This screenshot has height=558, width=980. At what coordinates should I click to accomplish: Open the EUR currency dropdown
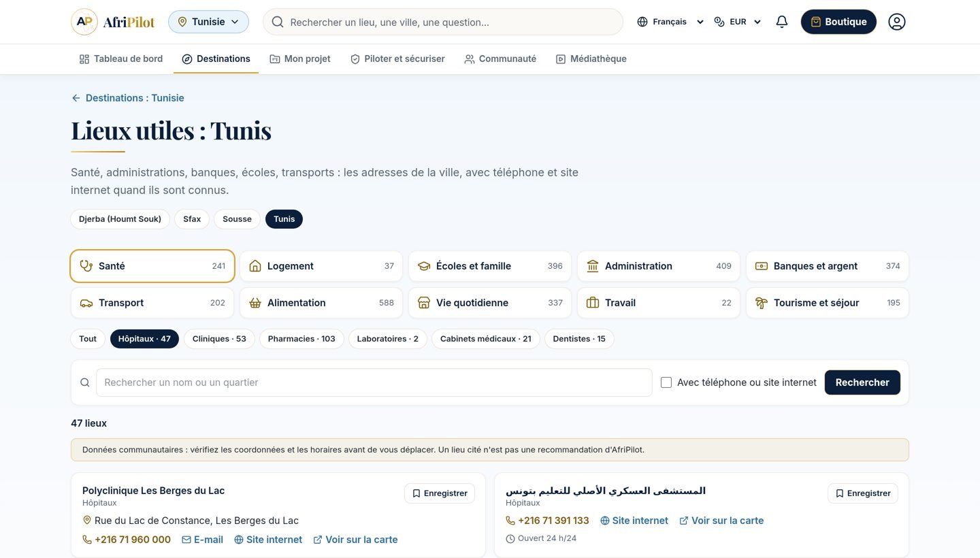(738, 22)
